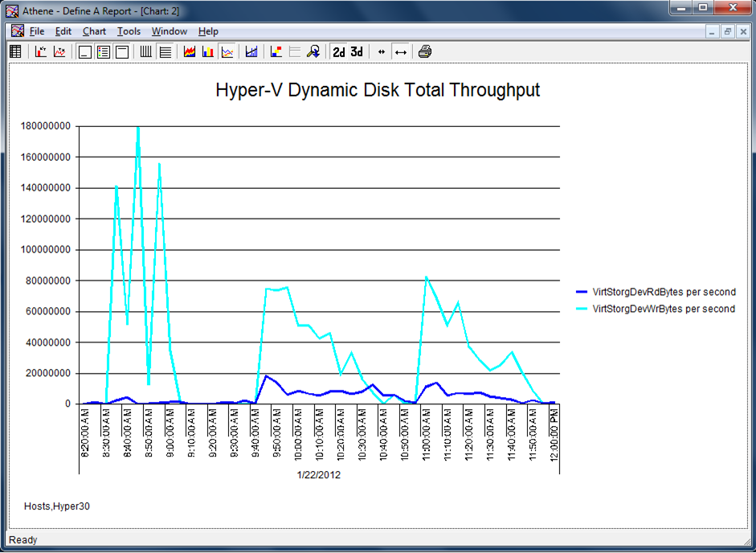
Task: Click the line chart axis settings icon
Action: coord(59,51)
